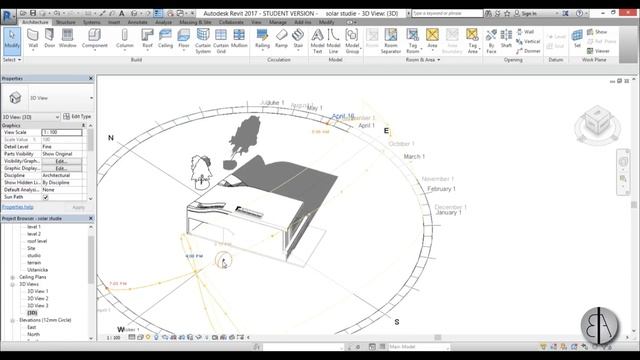
Task: Click the Set work plane tool
Action: coord(577,39)
